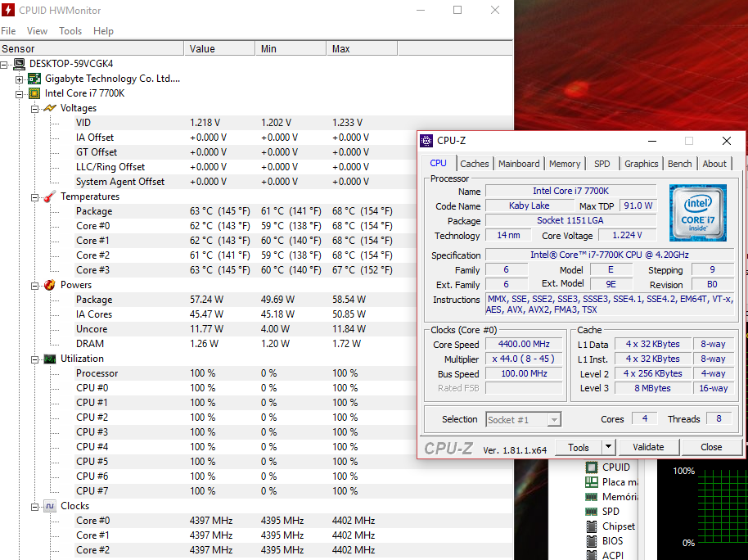The height and width of the screenshot is (560, 748).
Task: Select the DRAM power row
Action: pos(246,344)
